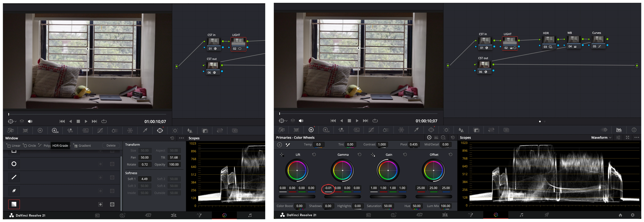Open Color Warper palette in right screenshot

click(401, 130)
